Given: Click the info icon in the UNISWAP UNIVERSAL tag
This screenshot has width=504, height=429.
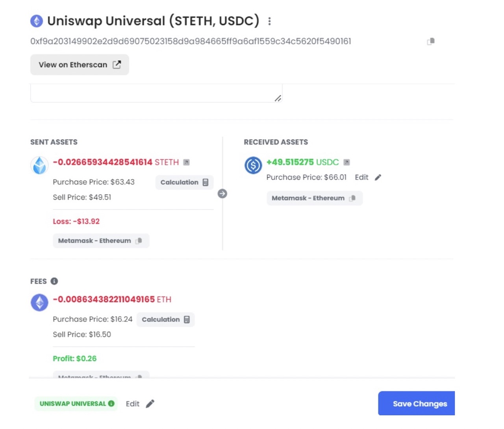Looking at the screenshot, I should pos(111,403).
